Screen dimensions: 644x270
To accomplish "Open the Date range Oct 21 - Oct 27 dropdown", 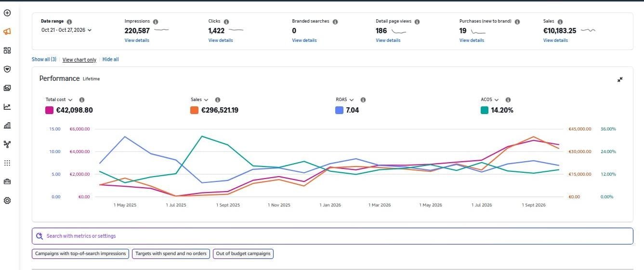I will (66, 30).
